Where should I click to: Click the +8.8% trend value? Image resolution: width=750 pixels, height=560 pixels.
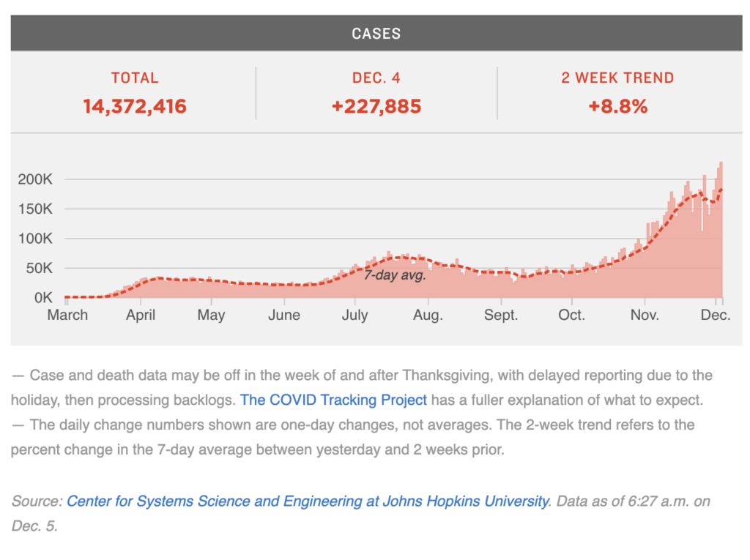pos(617,106)
